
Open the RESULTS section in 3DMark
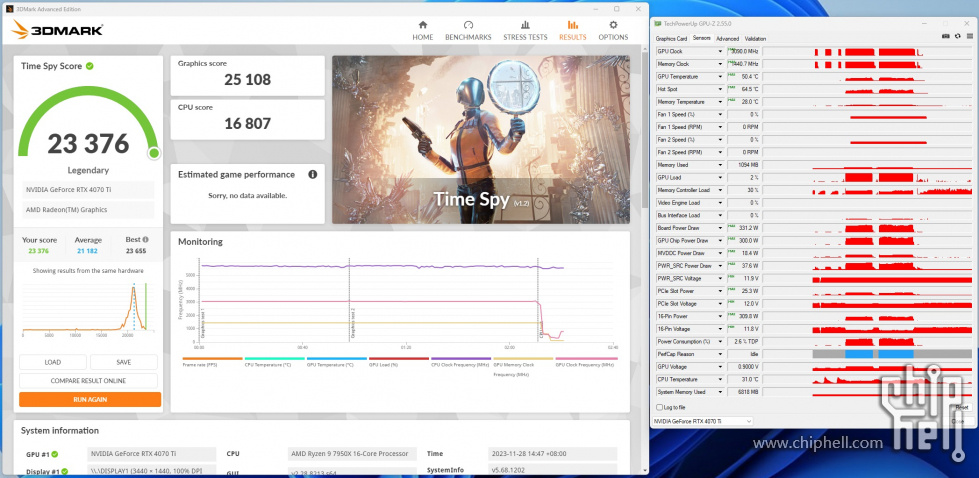573,30
